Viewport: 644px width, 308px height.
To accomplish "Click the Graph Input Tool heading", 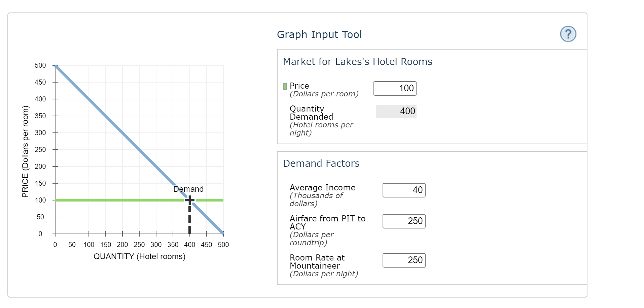I will [319, 34].
